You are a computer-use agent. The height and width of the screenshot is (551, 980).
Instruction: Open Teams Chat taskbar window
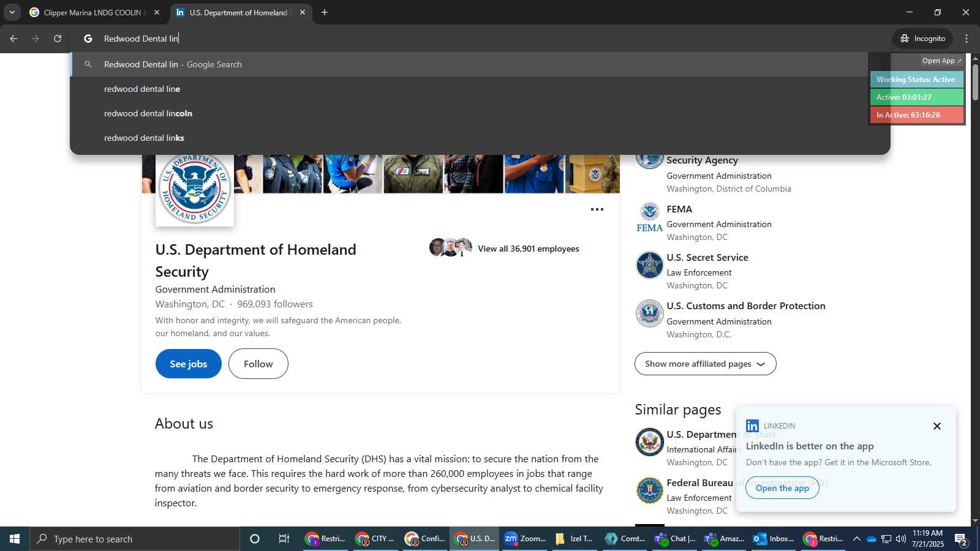[x=674, y=539]
